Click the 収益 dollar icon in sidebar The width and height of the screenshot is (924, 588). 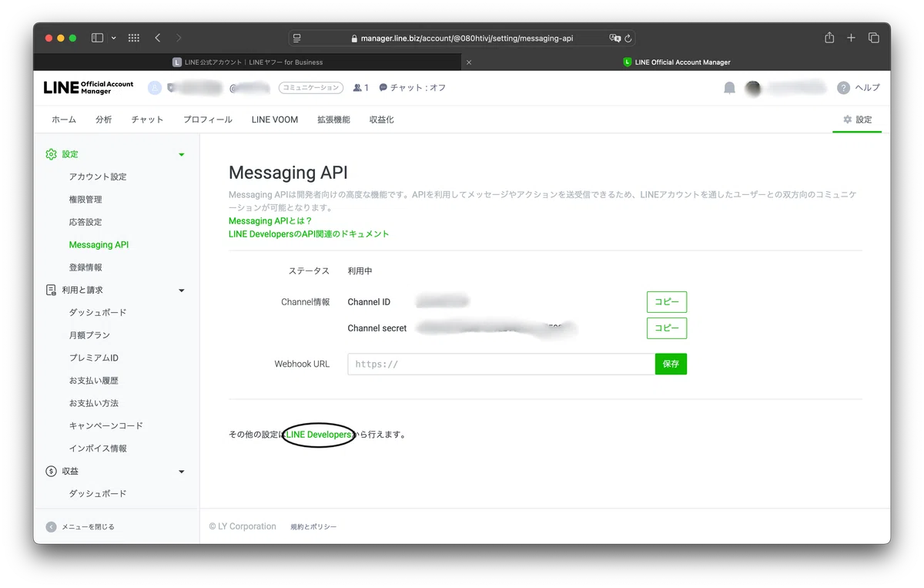click(x=51, y=471)
